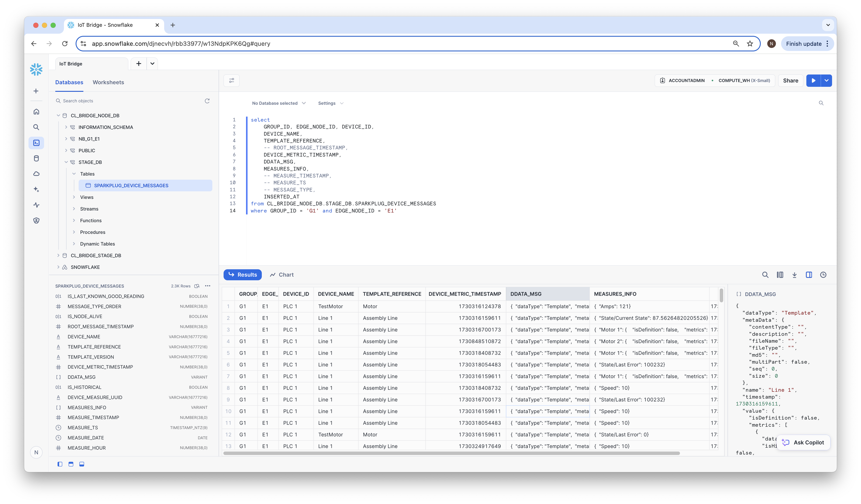Click the Share button
The image size is (861, 504).
tap(790, 81)
